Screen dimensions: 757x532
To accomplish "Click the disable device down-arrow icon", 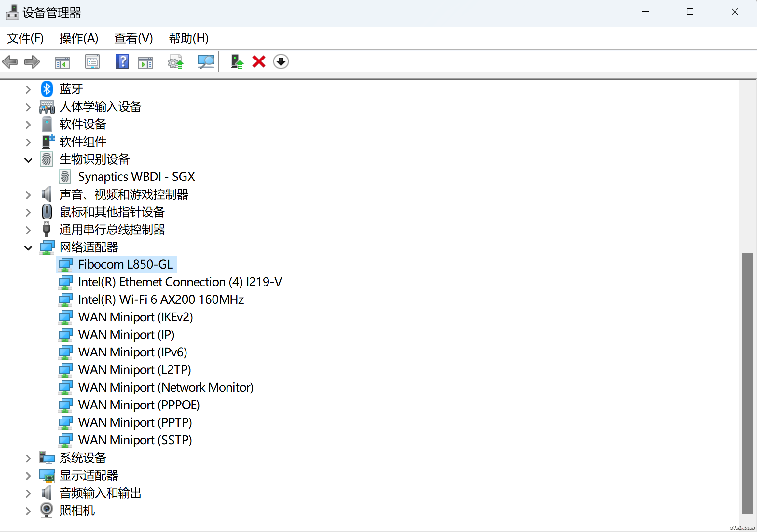I will 281,61.
